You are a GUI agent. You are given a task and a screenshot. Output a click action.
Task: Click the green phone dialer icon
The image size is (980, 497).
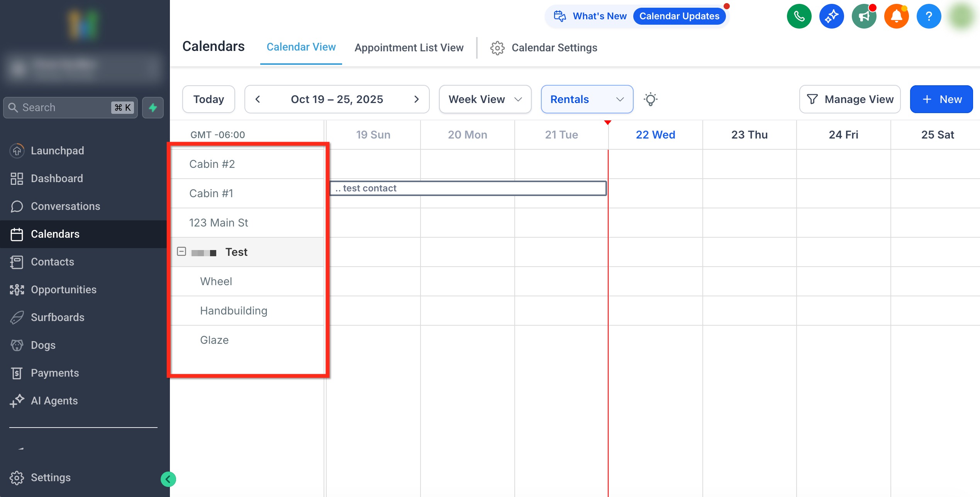click(x=799, y=16)
